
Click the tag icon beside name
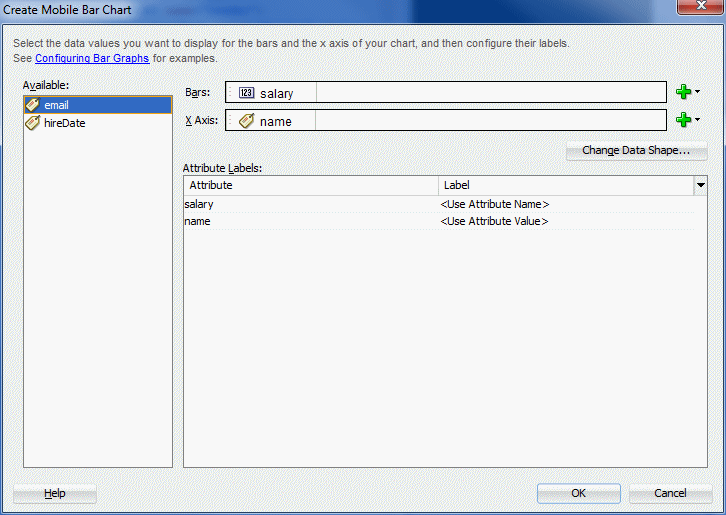point(246,120)
